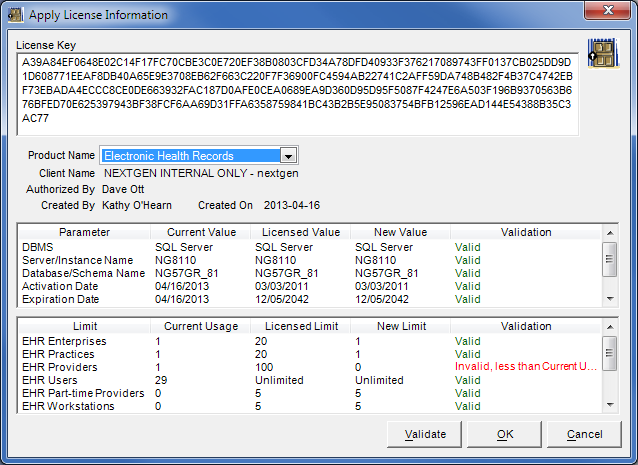Select the Expiration Date row
Screen dimensions: 638x465
pos(309,299)
